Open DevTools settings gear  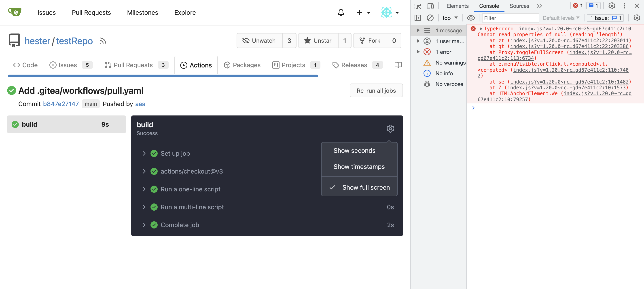[612, 6]
